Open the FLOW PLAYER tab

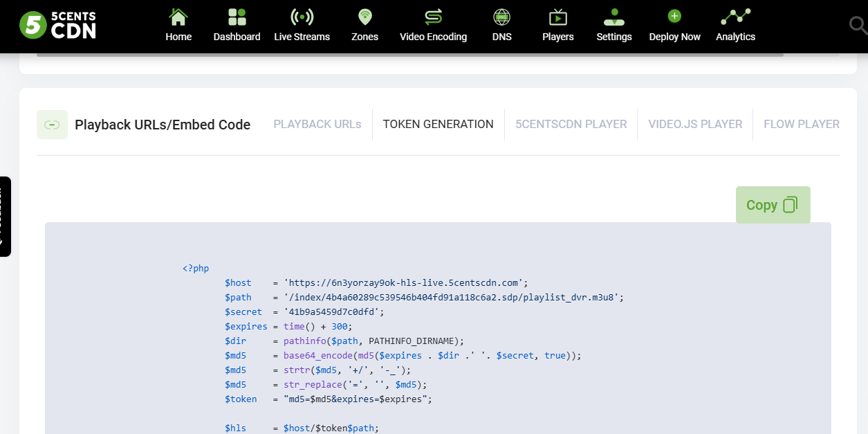pyautogui.click(x=802, y=125)
